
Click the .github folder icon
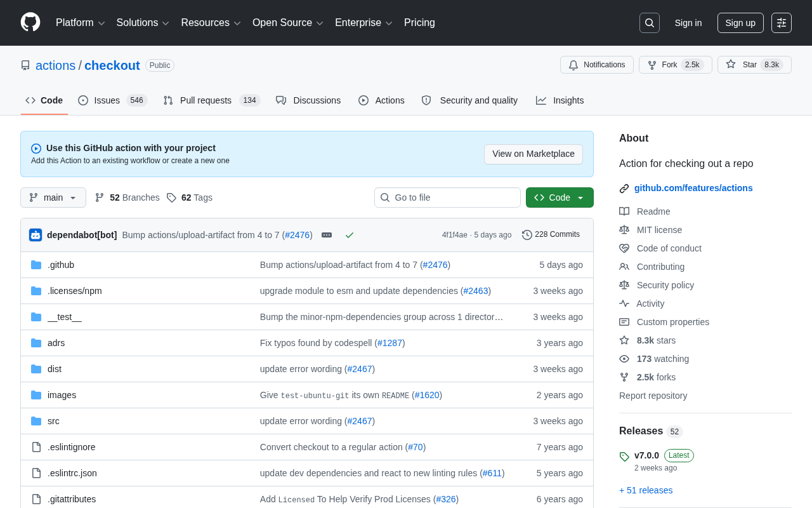tap(36, 265)
